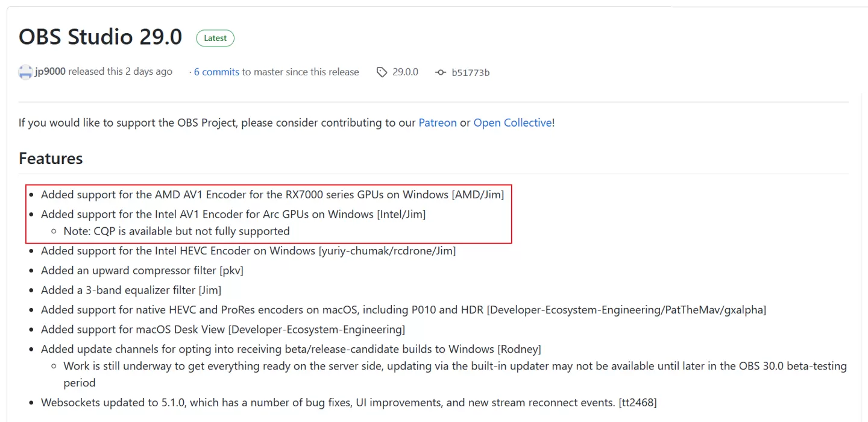Click the upward compressor filter entry
868x422 pixels.
tap(142, 271)
